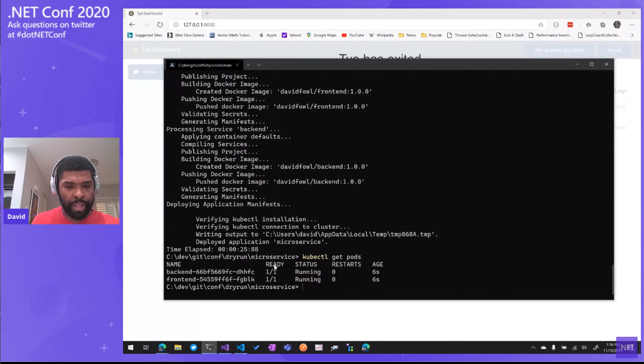Open the Google Maps bookmark
This screenshot has height=364, width=644.
click(321, 35)
